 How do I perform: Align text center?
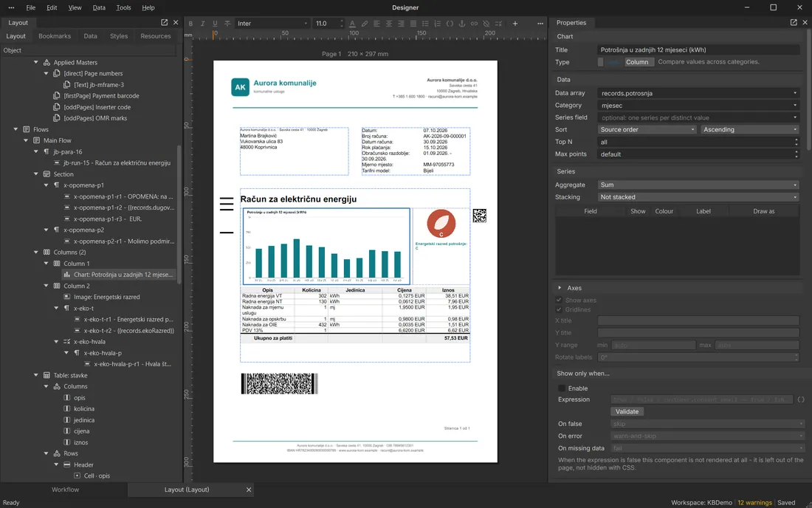click(x=389, y=24)
